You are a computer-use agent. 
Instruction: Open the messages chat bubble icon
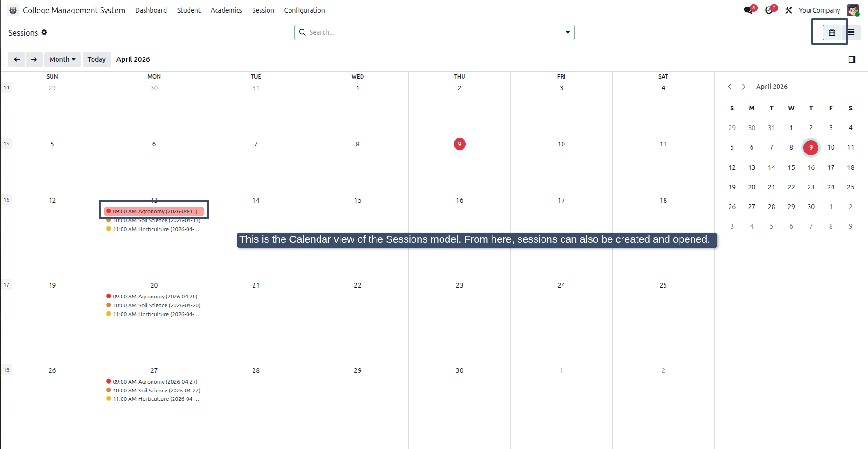[748, 10]
